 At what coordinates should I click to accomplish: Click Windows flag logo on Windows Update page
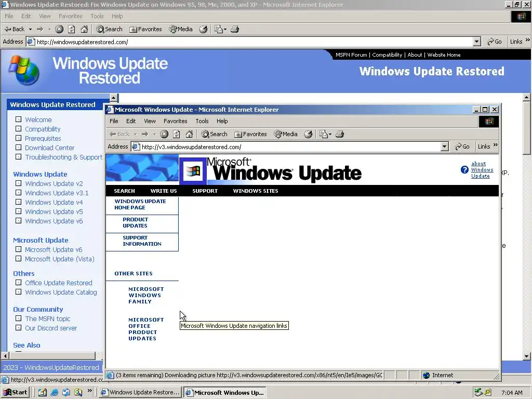click(193, 171)
